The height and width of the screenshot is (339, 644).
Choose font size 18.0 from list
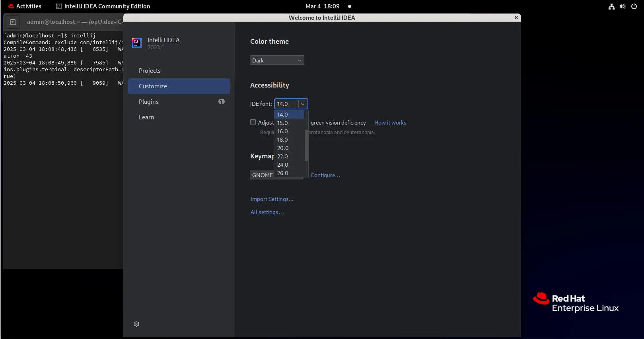(289, 140)
